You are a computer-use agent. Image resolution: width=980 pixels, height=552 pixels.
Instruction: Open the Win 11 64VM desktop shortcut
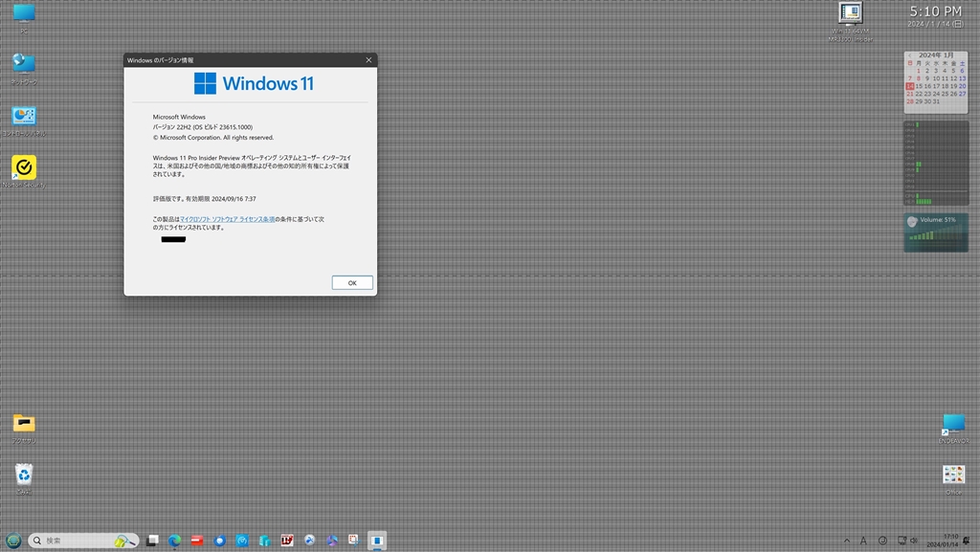point(850,21)
